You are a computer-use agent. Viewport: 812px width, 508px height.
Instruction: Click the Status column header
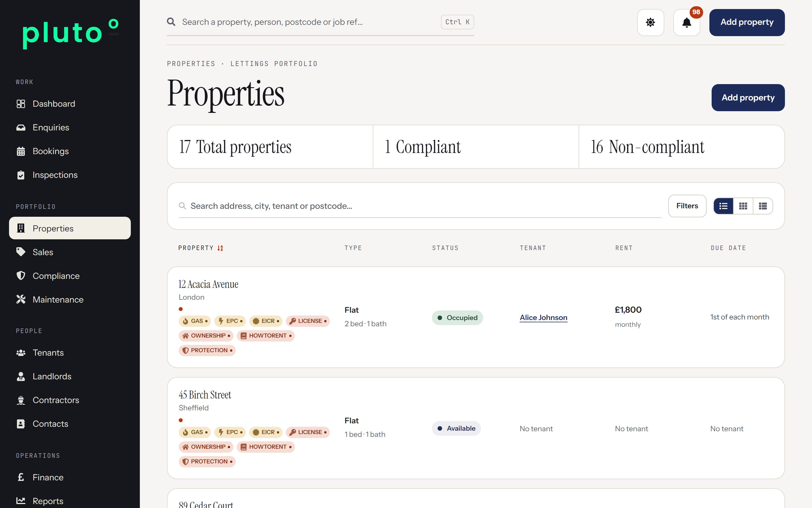coord(445,248)
